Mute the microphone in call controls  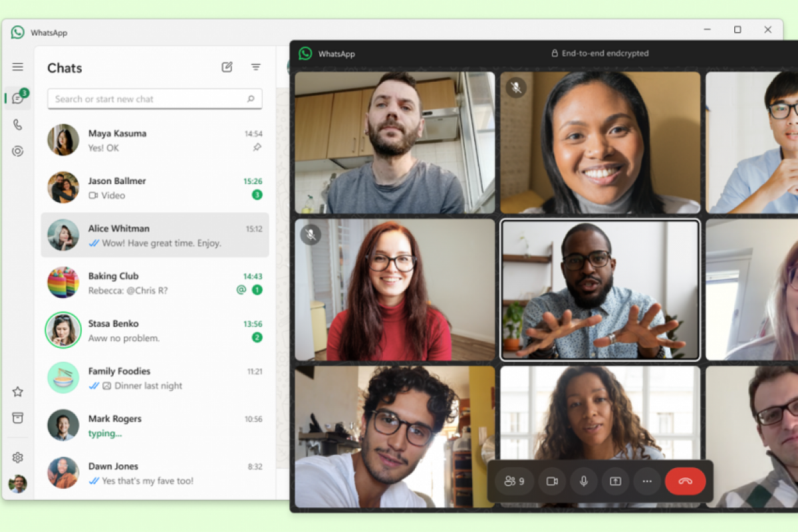pyautogui.click(x=584, y=481)
